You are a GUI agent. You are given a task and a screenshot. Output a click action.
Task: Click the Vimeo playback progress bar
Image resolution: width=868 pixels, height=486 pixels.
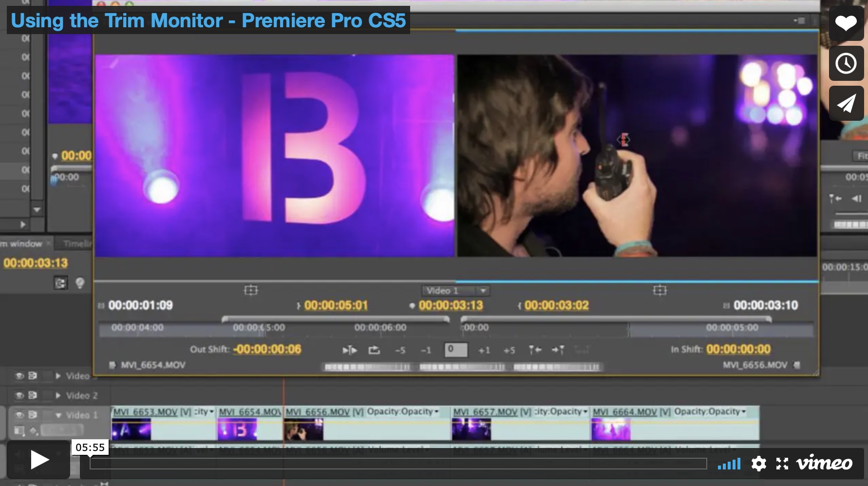pyautogui.click(x=397, y=464)
